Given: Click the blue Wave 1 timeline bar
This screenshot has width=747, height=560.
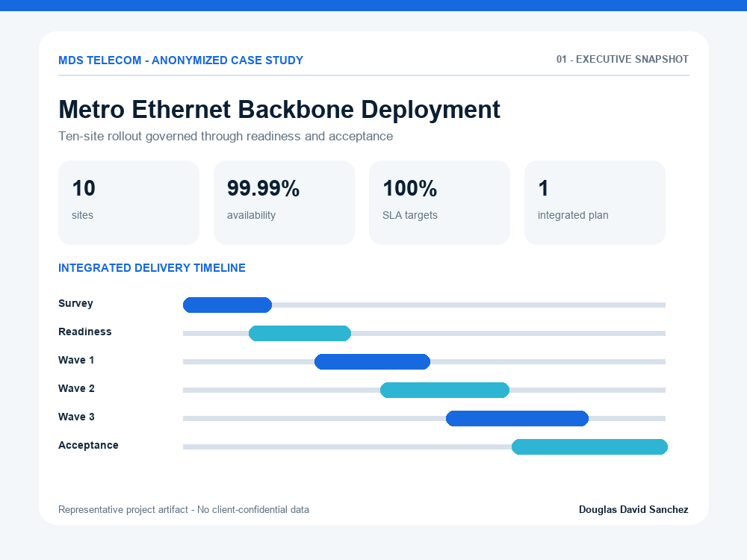Looking at the screenshot, I should click(372, 361).
